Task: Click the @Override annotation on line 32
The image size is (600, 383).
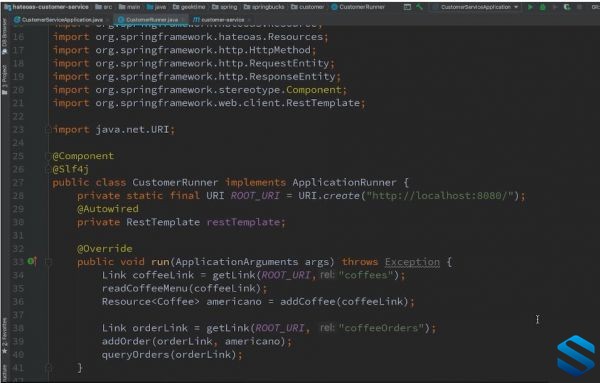Action: pyautogui.click(x=105, y=249)
